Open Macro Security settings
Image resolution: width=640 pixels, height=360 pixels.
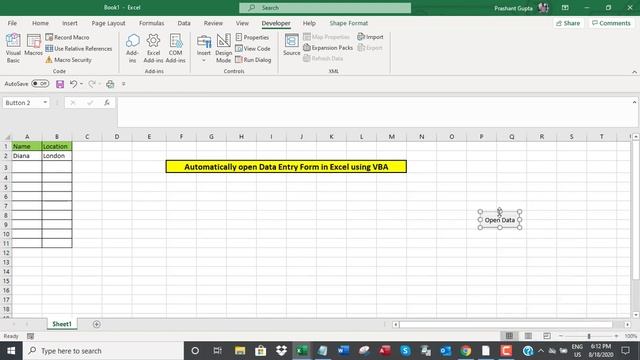click(69, 60)
